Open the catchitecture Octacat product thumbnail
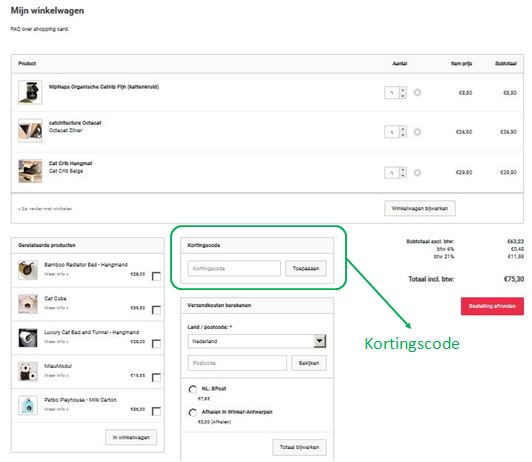This screenshot has height=462, width=532. tap(30, 131)
